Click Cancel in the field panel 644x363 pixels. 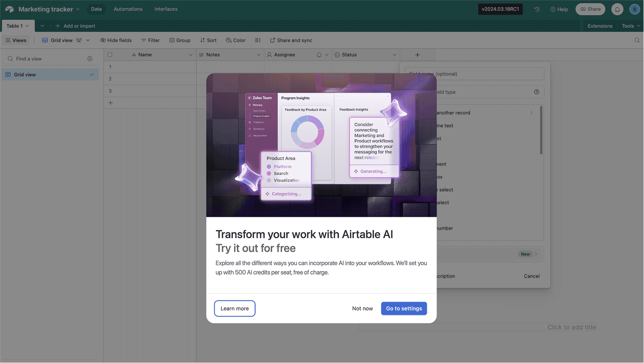tap(532, 276)
